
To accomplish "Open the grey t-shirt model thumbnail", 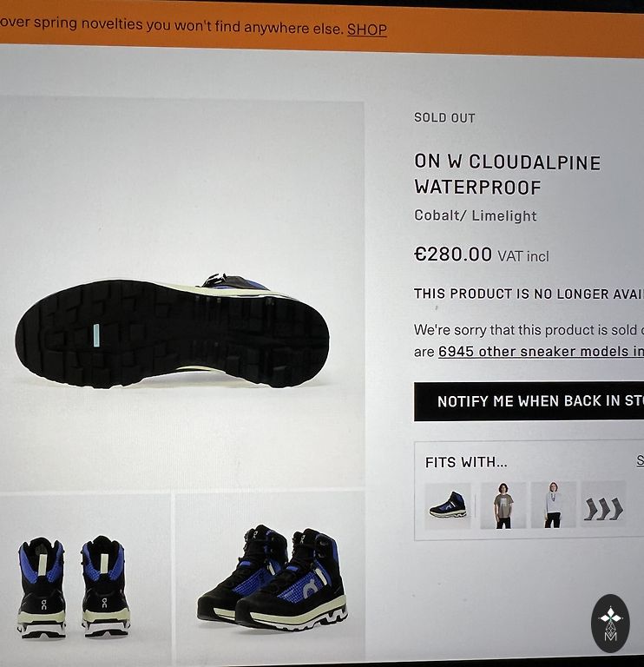I will click(x=503, y=505).
